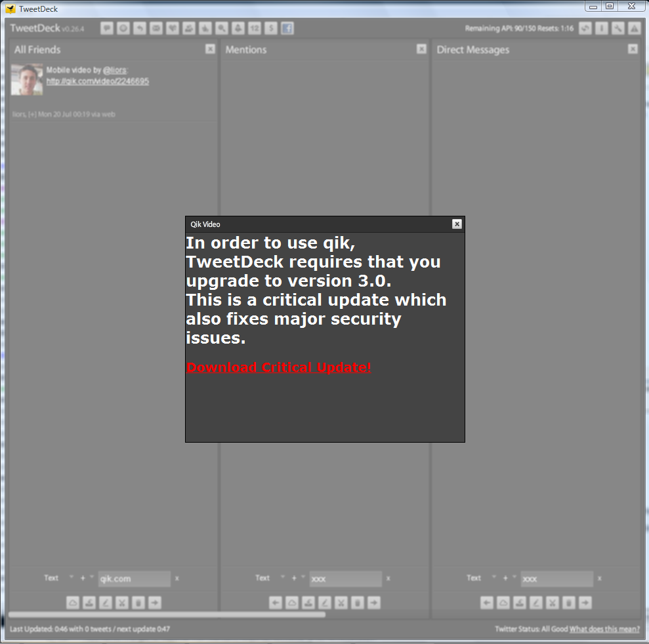Click the heart favorites icon in the toolbar
The height and width of the screenshot is (644, 649).
click(x=173, y=28)
